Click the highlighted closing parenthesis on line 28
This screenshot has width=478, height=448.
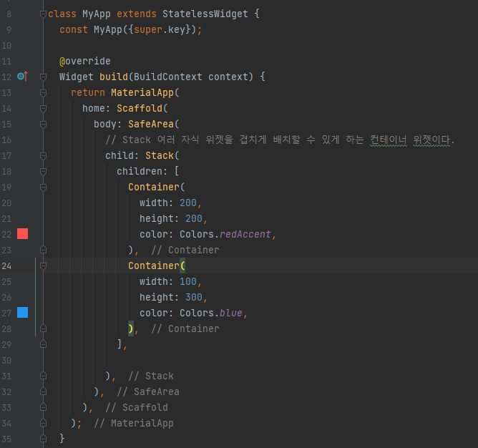[x=131, y=328]
